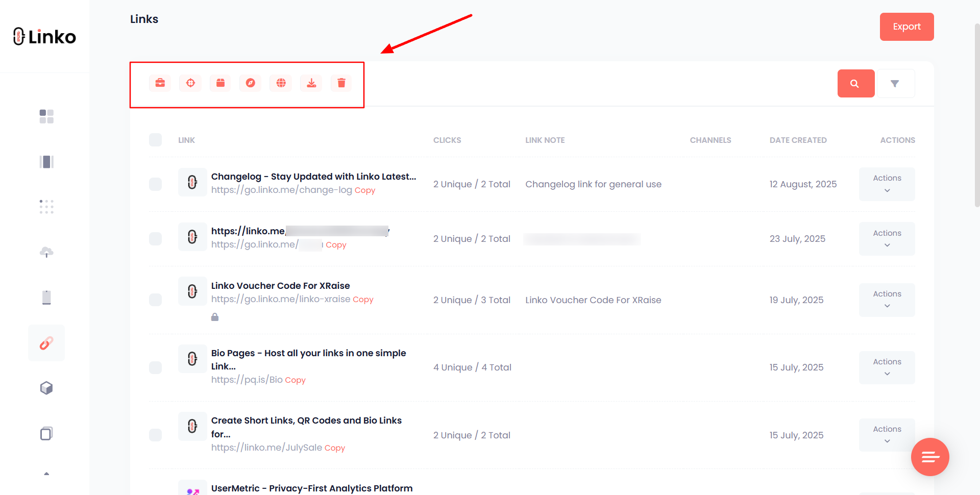980x495 pixels.
Task: Click the book columns icon in the sidebar
Action: [46, 162]
